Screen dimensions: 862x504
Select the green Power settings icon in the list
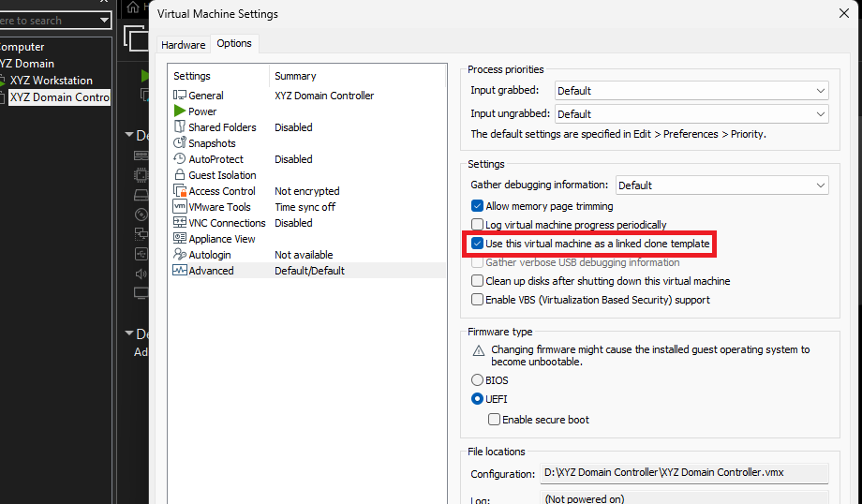(180, 111)
